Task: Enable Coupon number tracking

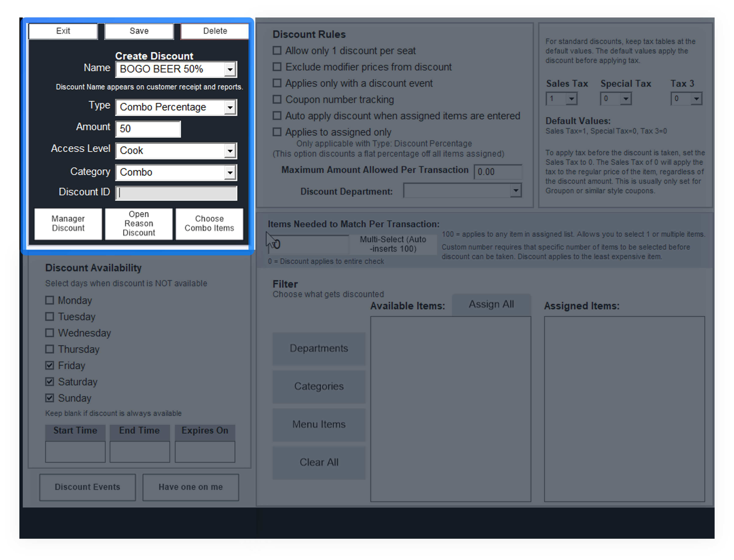Action: pos(277,99)
